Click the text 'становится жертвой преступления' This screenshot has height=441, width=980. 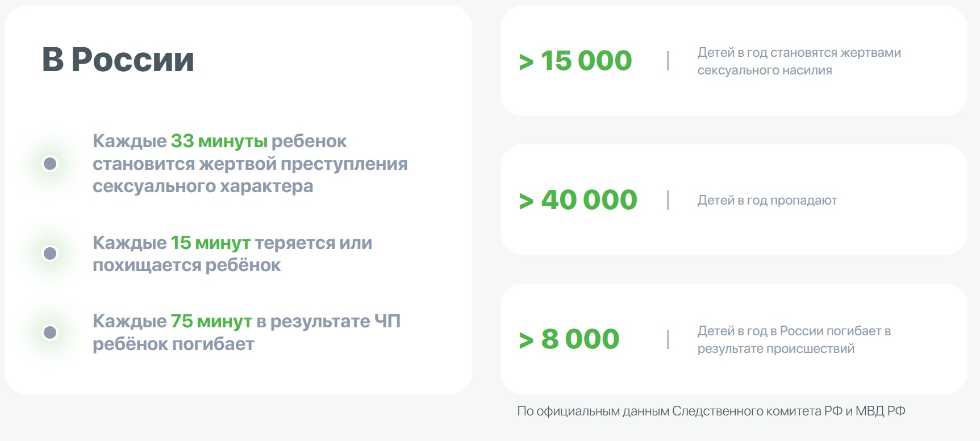pos(250,164)
